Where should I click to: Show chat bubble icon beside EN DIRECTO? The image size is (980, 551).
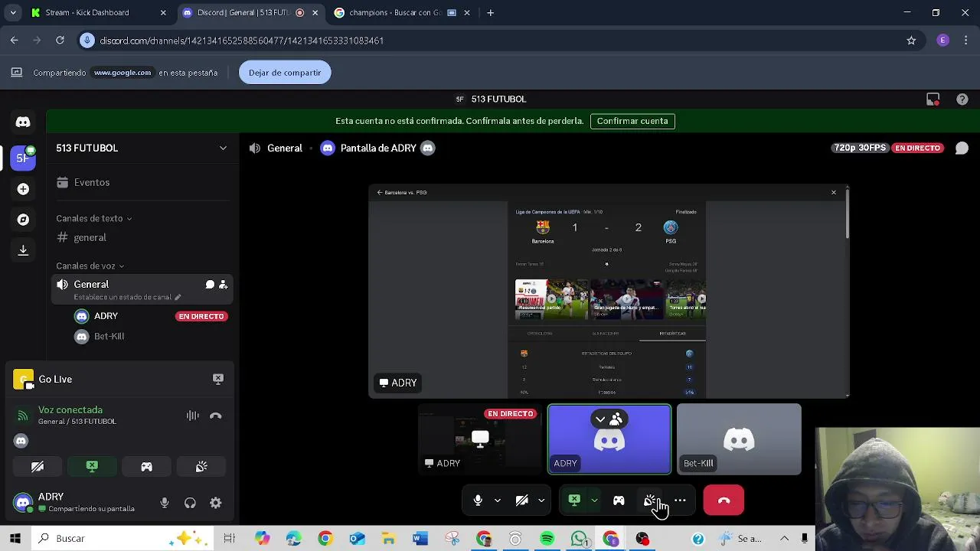click(962, 148)
